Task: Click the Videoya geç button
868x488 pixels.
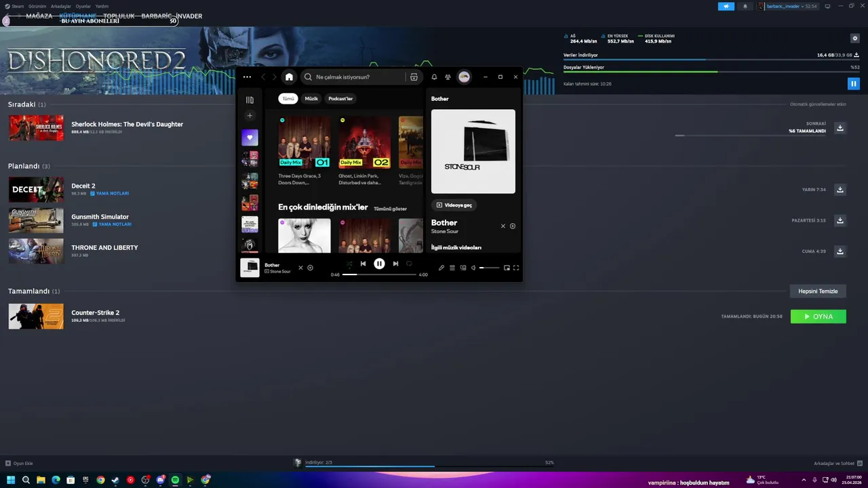Action: coord(454,205)
